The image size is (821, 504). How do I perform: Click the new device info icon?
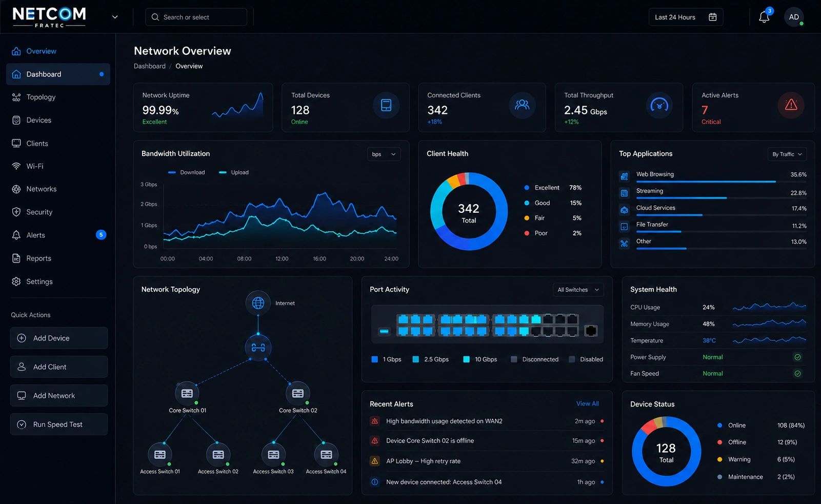point(375,482)
